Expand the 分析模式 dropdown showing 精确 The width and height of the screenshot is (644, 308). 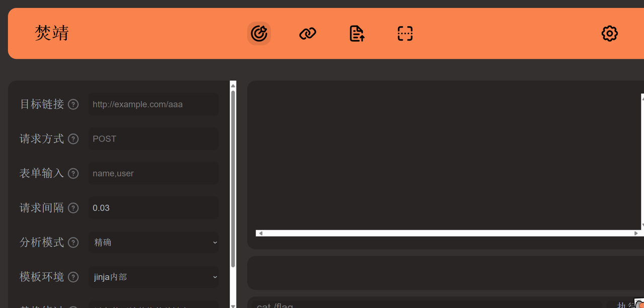click(x=153, y=242)
